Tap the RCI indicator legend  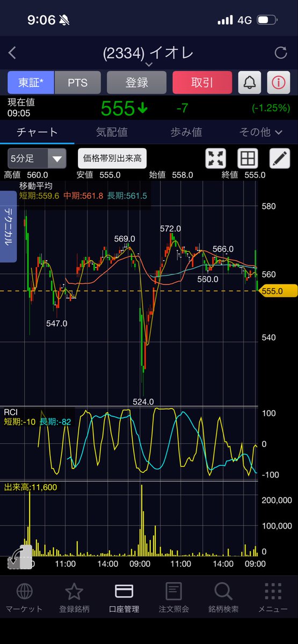click(x=11, y=412)
